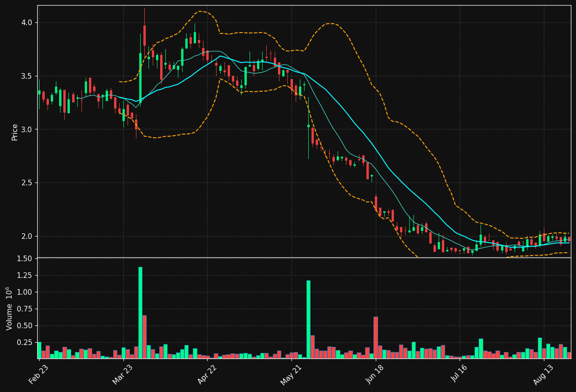Image resolution: width=576 pixels, height=392 pixels.
Task: Click the tallest green volume bar
Action: pyautogui.click(x=140, y=313)
